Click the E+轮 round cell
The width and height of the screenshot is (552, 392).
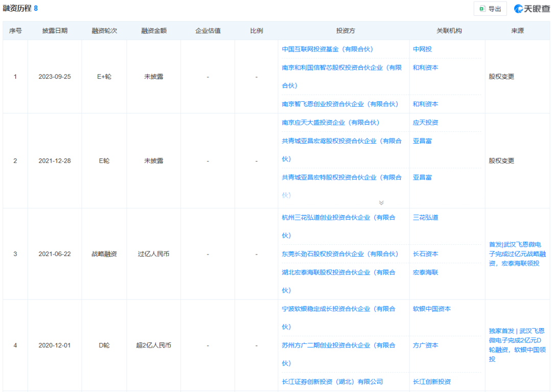coord(104,77)
